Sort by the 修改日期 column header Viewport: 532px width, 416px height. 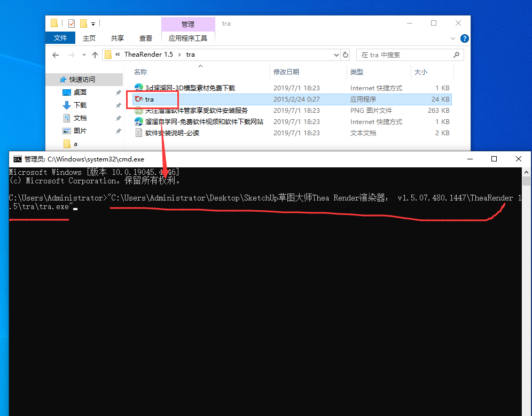tap(286, 72)
